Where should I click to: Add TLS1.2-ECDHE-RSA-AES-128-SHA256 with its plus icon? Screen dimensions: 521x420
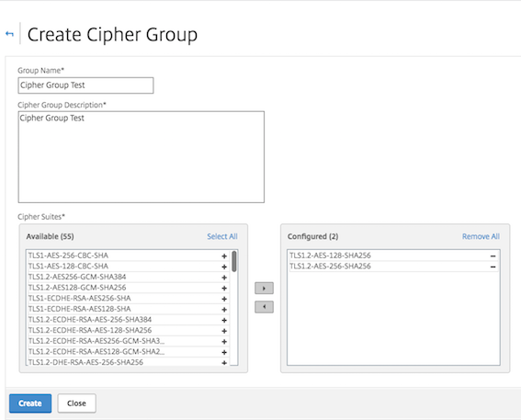click(x=224, y=331)
